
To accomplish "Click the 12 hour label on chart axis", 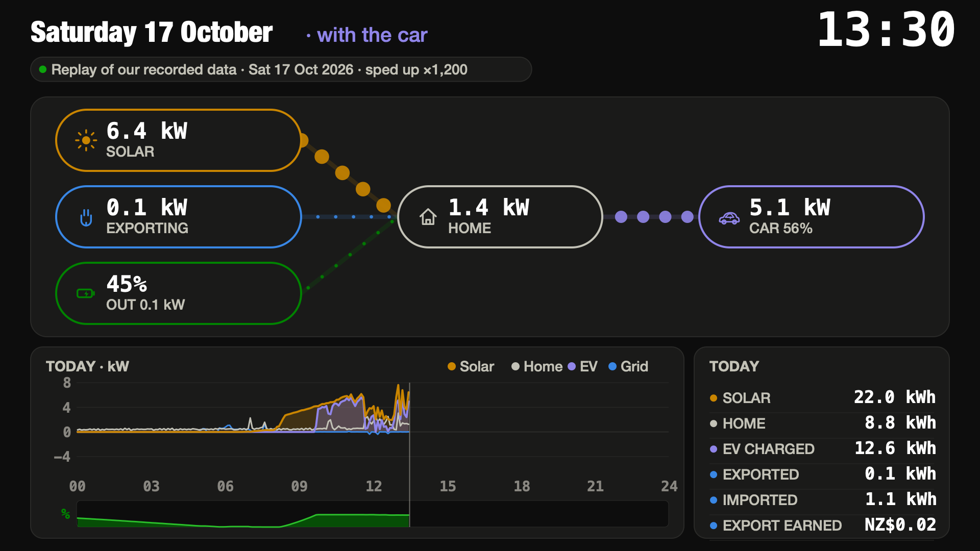I will point(374,486).
